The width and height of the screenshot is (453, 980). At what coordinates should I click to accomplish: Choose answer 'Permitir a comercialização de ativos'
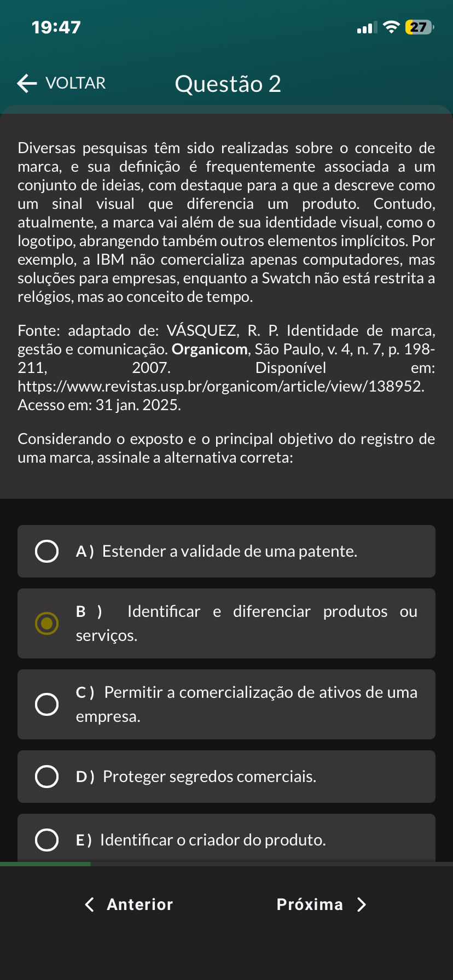(x=246, y=704)
